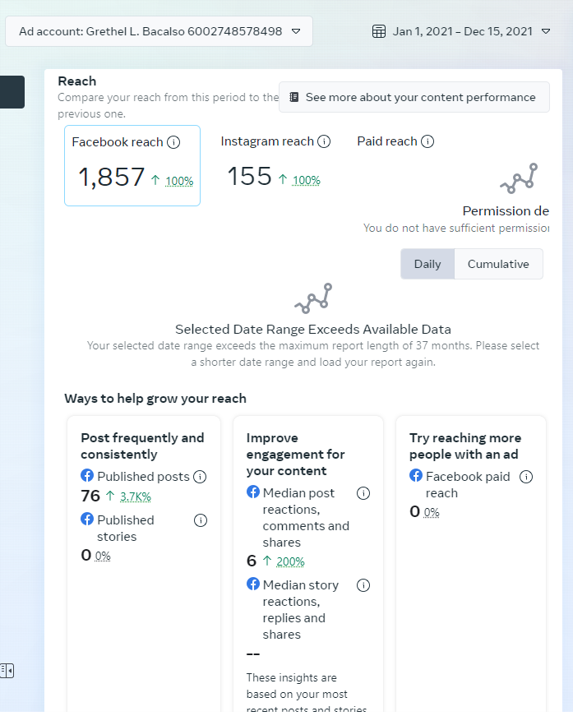The image size is (573, 712).
Task: Click the dark sidebar button
Action: 12,92
